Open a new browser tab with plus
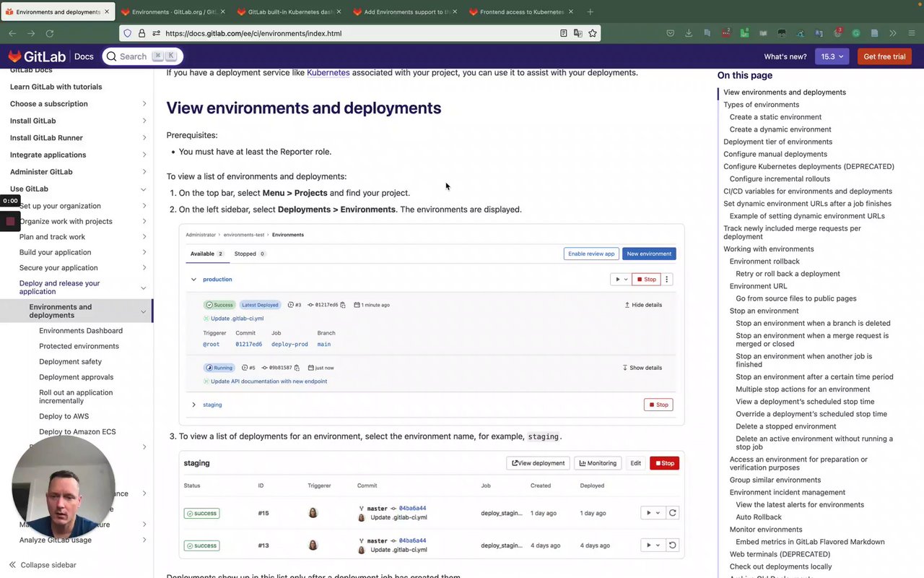924x578 pixels. point(590,12)
